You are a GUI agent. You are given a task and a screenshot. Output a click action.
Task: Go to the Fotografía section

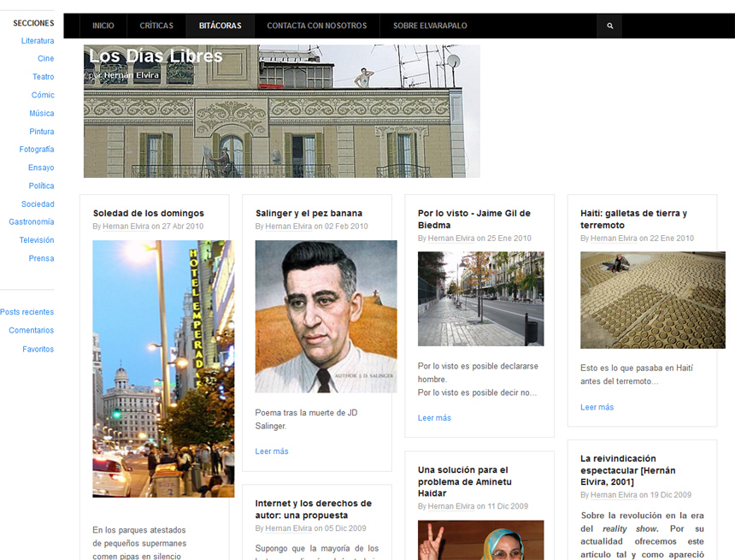pyautogui.click(x=37, y=150)
